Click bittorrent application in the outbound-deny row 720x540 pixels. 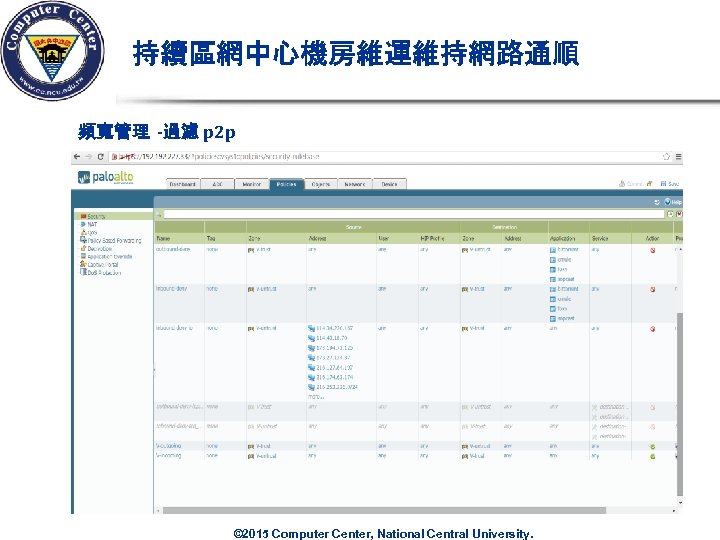[x=564, y=250]
